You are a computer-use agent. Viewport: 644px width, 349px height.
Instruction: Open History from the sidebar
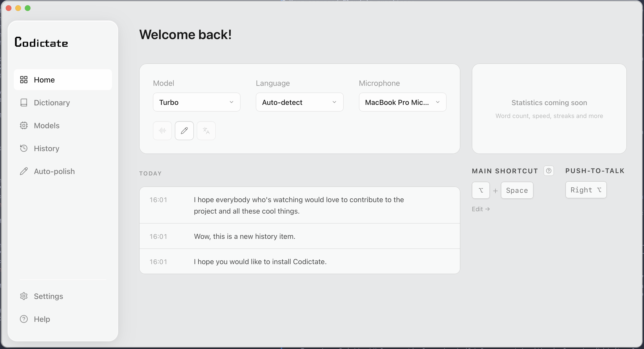tap(63, 148)
